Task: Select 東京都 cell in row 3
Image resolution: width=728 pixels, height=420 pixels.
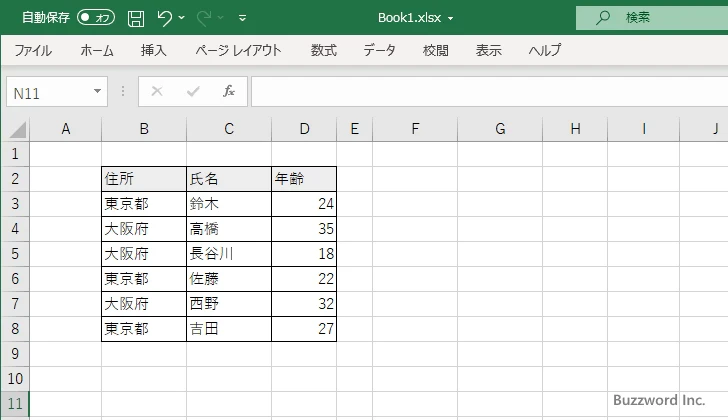Action: pos(144,204)
